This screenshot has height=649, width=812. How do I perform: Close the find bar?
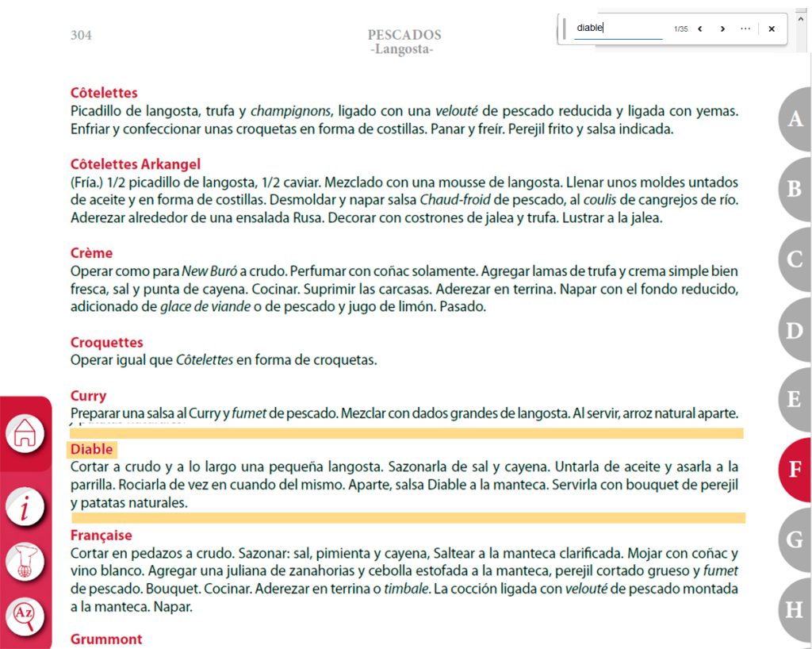(x=772, y=29)
